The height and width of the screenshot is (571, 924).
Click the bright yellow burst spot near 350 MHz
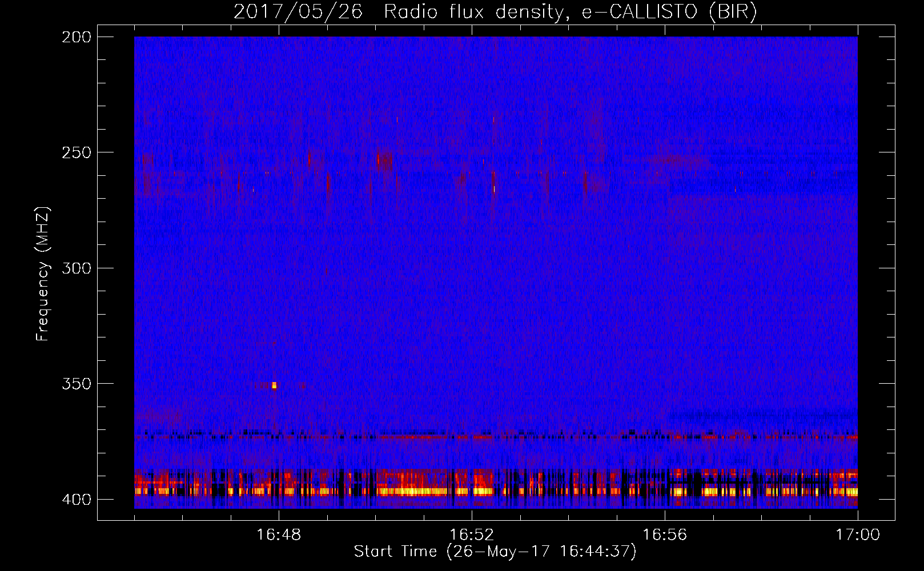tap(274, 385)
